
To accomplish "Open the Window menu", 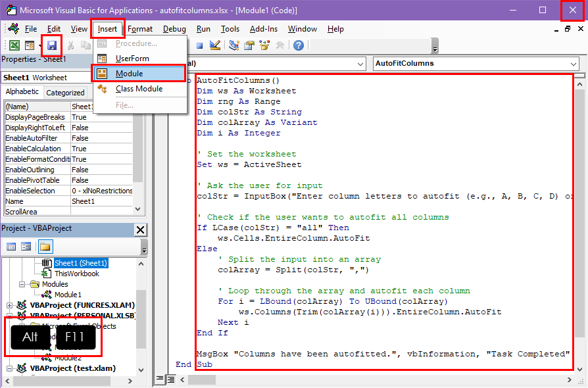I will pyautogui.click(x=303, y=29).
